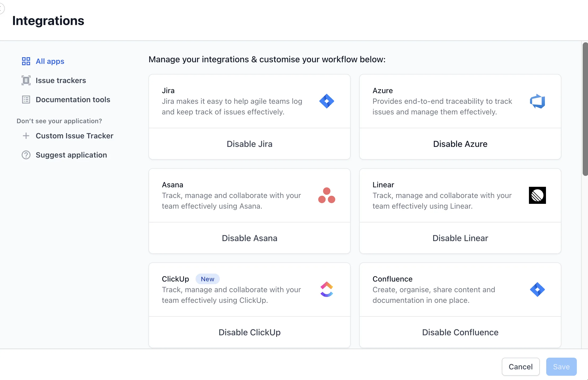Click the Confluence card logo icon
This screenshot has height=380, width=588.
click(x=537, y=290)
